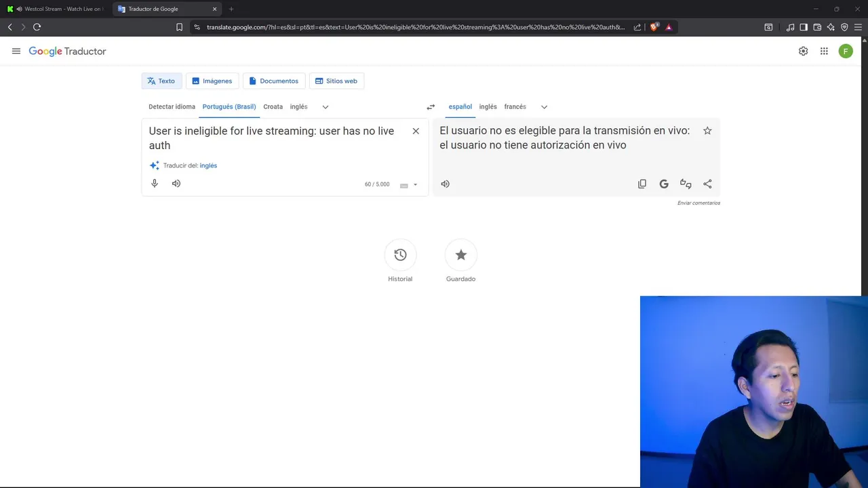Go forward in browser
The height and width of the screenshot is (488, 868).
point(23,27)
